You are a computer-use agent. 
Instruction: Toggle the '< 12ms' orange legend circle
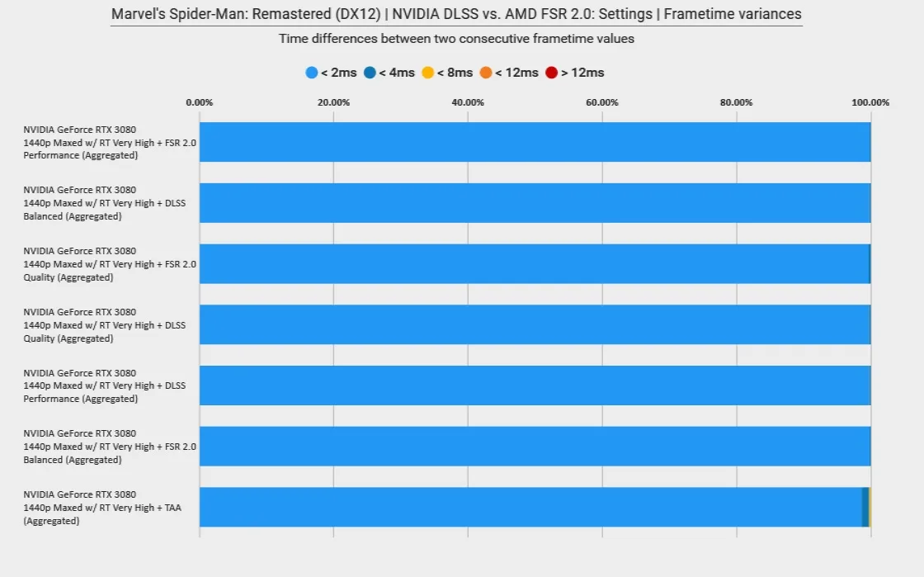(x=486, y=73)
